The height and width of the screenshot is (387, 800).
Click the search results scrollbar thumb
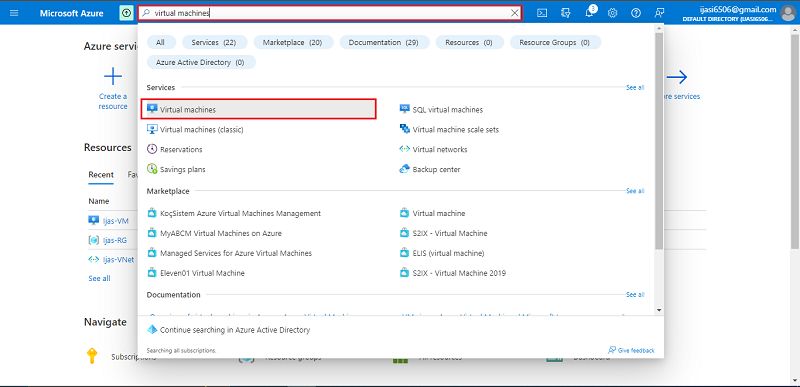659,141
